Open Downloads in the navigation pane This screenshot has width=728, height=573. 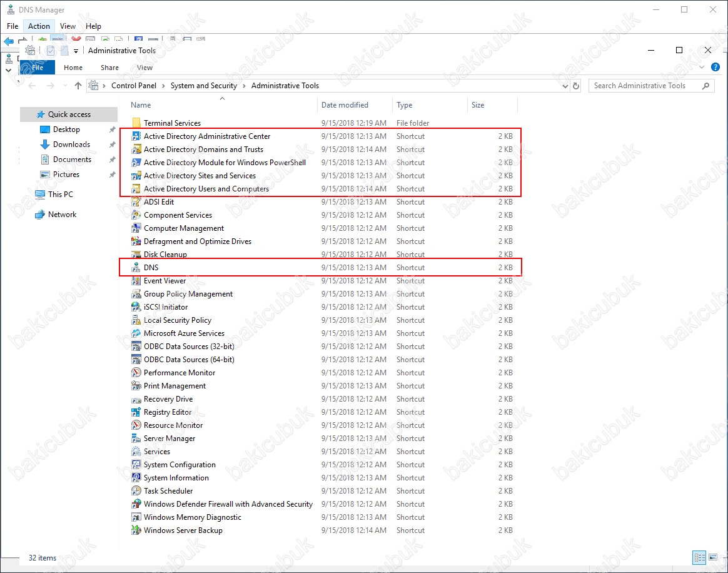pyautogui.click(x=71, y=145)
